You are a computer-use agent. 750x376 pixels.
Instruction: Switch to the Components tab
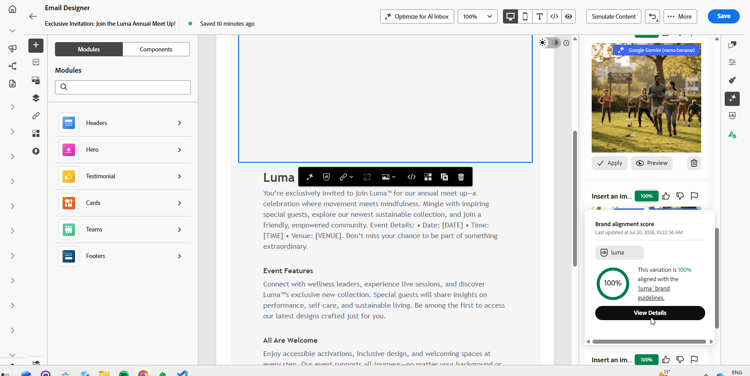point(156,49)
